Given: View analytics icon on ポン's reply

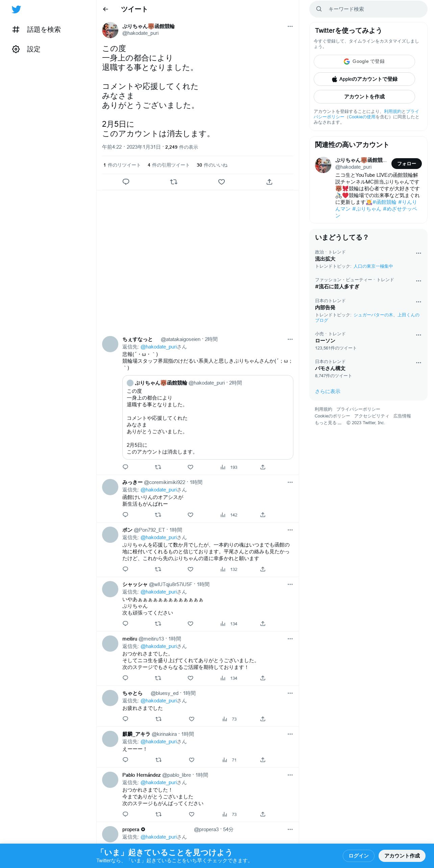Looking at the screenshot, I should point(223,569).
